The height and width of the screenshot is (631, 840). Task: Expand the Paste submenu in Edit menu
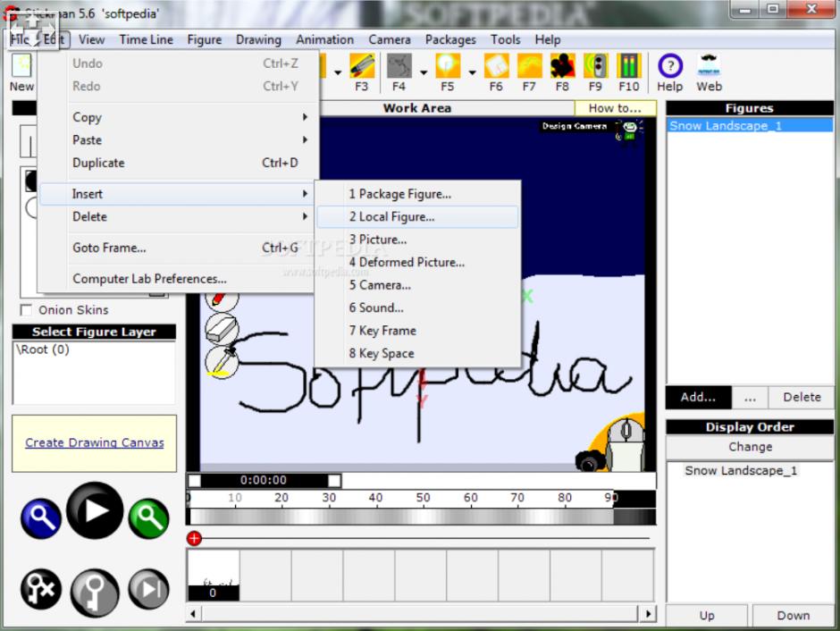point(177,140)
